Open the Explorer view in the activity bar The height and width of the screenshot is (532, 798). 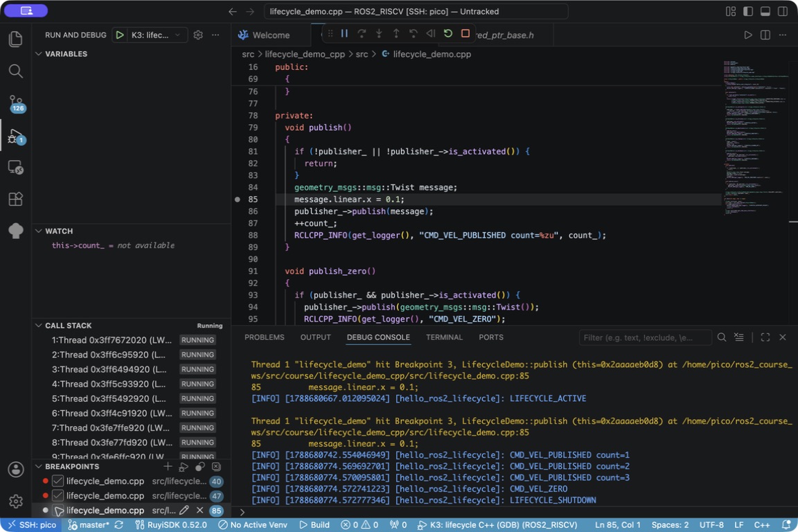coord(16,39)
